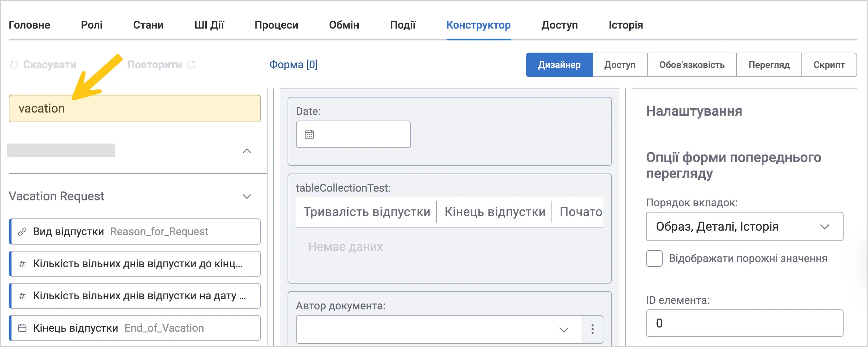This screenshot has height=347, width=868.
Task: Click the Налаштування heading
Action: point(694,111)
